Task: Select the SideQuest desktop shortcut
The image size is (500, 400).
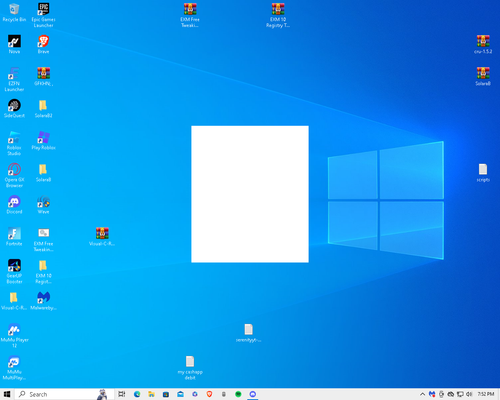Action: 14,108
